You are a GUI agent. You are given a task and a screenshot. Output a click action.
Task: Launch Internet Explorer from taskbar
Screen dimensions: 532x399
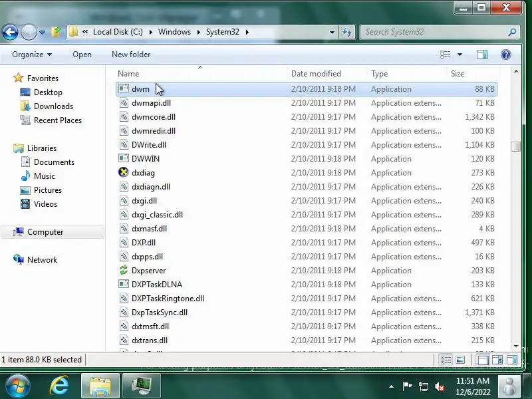point(59,386)
